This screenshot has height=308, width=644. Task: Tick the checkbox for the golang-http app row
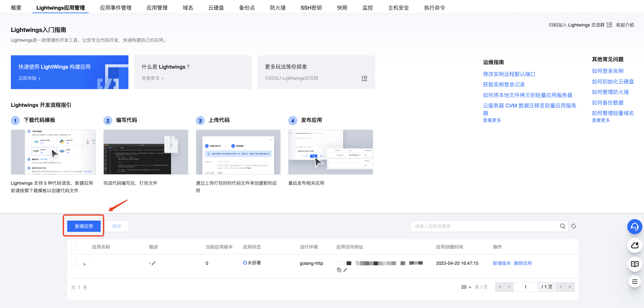coord(74,263)
